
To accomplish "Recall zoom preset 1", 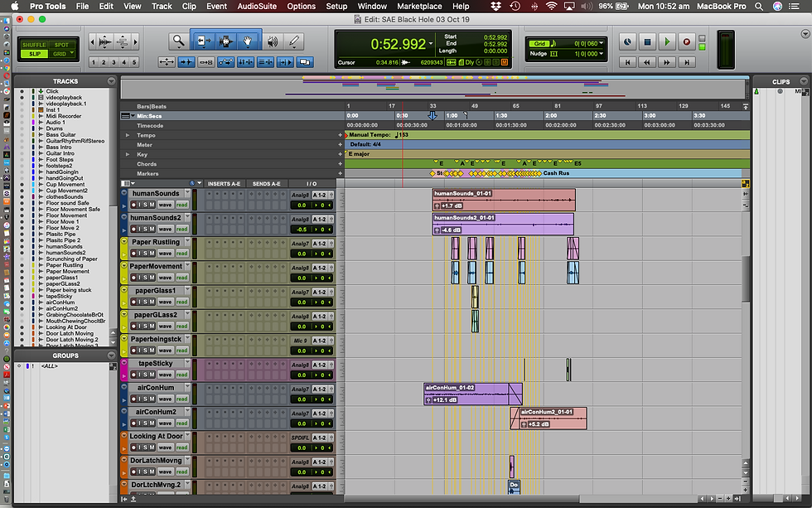I will tap(94, 62).
